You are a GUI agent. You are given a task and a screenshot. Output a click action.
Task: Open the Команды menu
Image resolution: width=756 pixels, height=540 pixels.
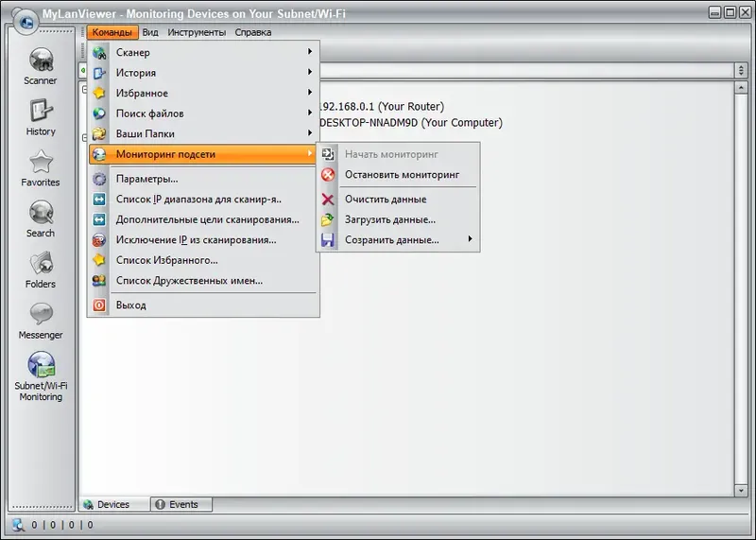[112, 32]
